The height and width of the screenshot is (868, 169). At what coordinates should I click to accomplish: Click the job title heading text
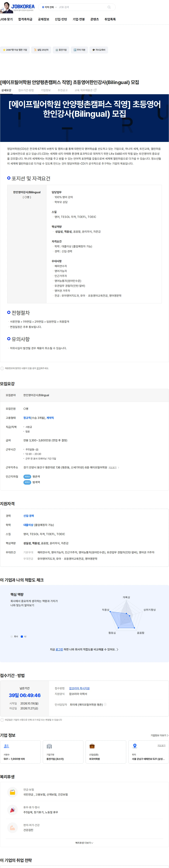70,82
